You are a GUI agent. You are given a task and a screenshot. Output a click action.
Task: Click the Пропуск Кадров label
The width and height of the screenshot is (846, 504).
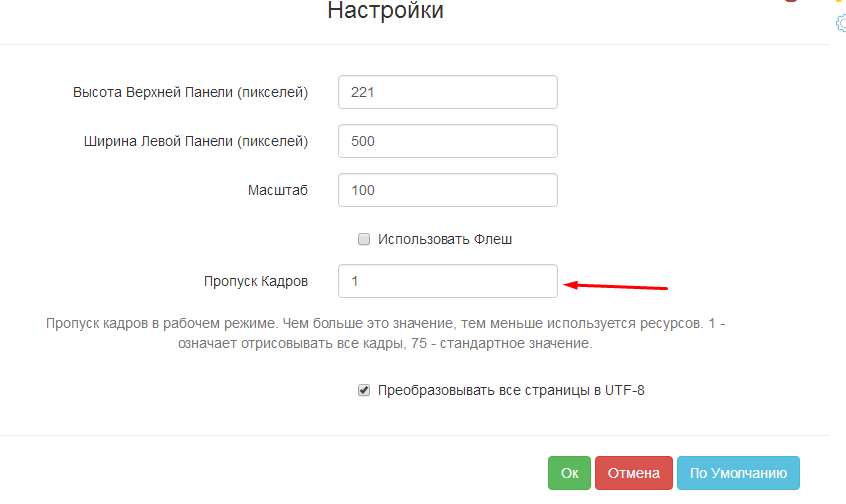coord(255,281)
